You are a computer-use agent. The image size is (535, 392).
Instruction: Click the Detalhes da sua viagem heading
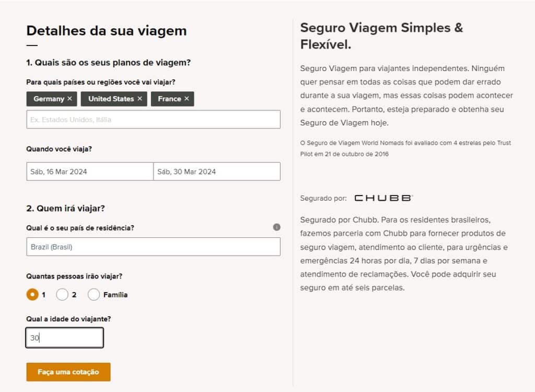click(107, 30)
